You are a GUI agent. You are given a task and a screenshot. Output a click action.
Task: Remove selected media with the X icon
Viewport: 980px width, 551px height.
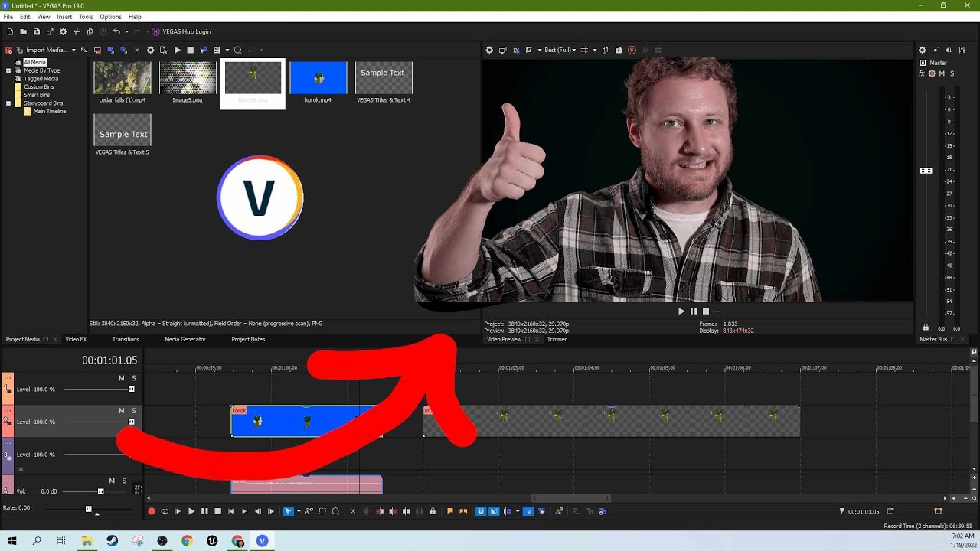pos(137,50)
